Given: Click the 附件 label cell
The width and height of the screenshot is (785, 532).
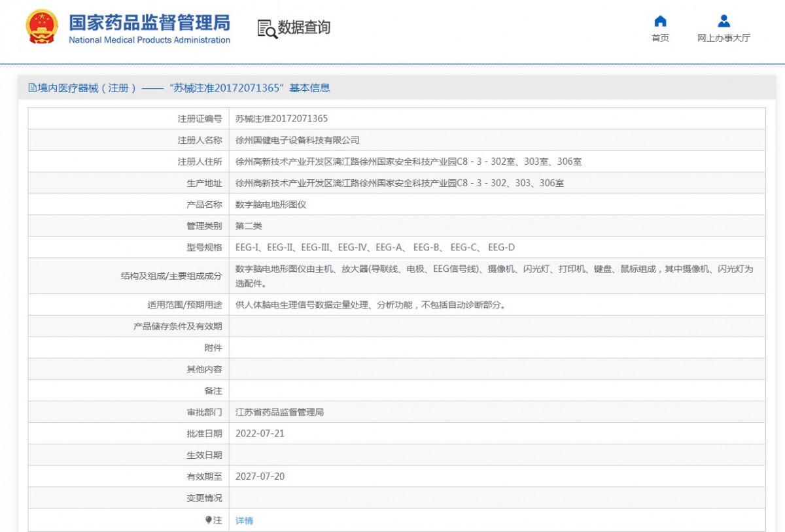Looking at the screenshot, I should 129,348.
